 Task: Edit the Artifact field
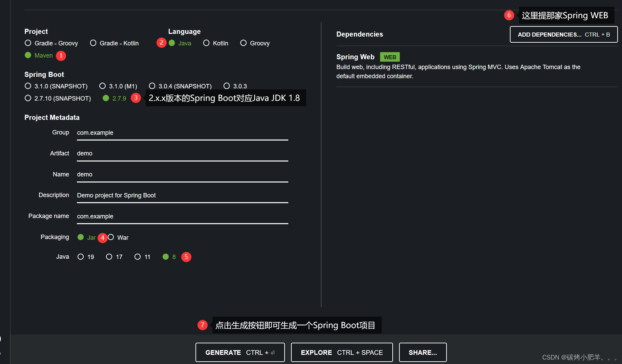point(183,154)
